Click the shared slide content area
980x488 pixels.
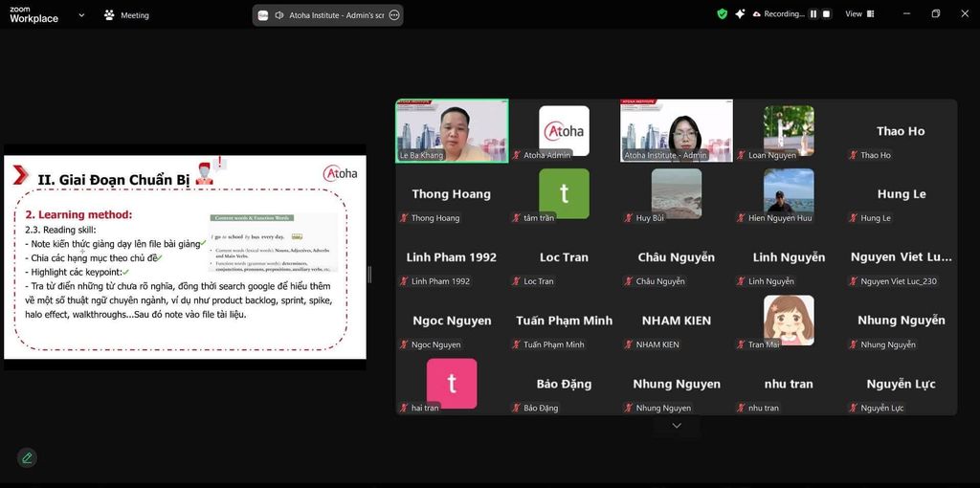tap(184, 256)
